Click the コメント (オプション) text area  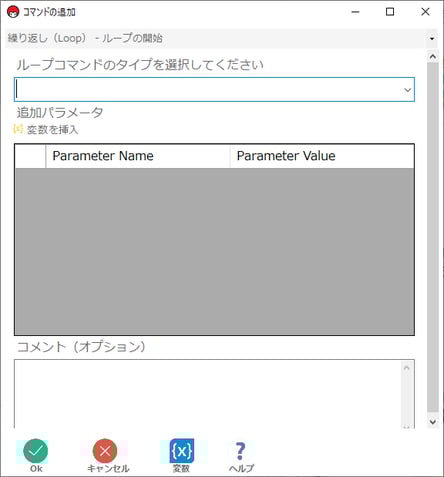pyautogui.click(x=208, y=394)
